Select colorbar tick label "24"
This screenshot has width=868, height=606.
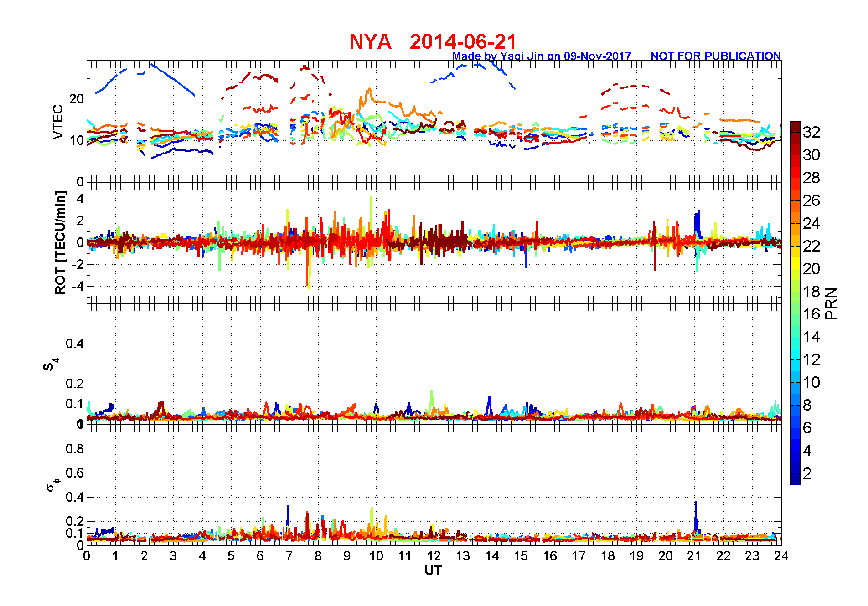811,223
